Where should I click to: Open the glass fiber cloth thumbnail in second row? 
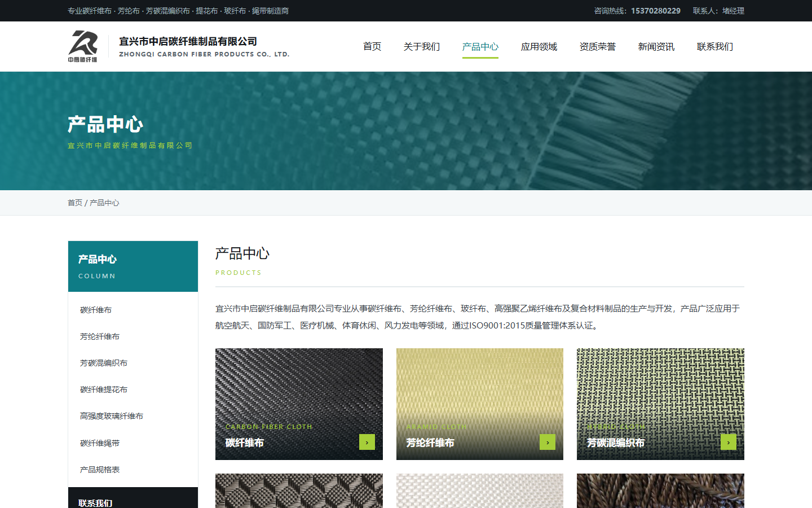pyautogui.click(x=480, y=491)
